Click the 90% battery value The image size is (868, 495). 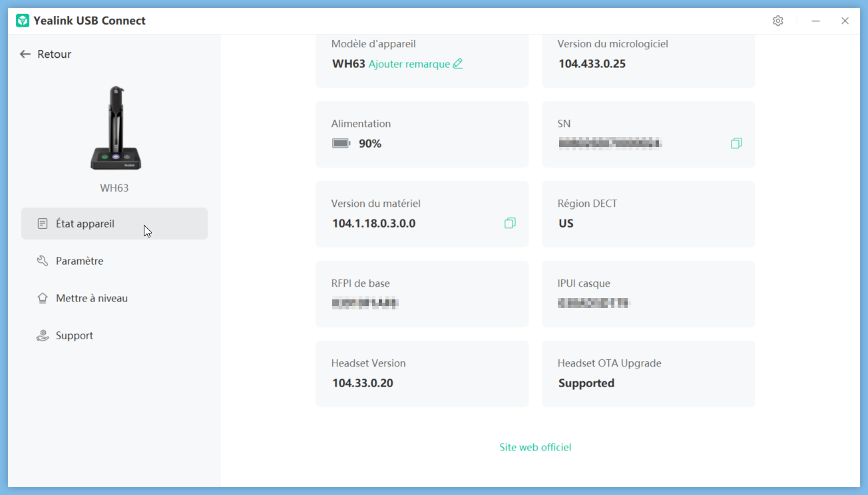[x=370, y=144]
